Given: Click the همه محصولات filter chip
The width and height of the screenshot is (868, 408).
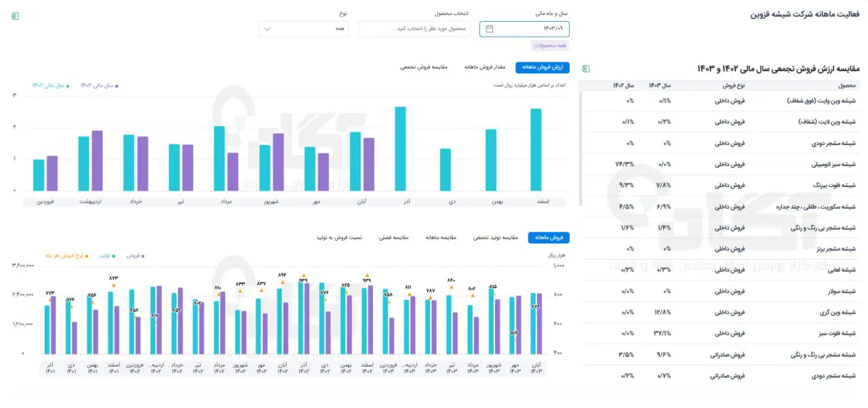Looking at the screenshot, I should click(x=551, y=45).
